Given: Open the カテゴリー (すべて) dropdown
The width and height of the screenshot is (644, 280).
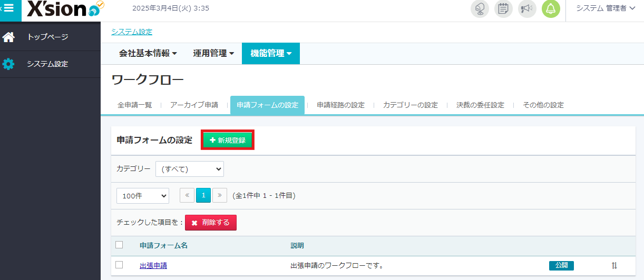Looking at the screenshot, I should click(190, 169).
